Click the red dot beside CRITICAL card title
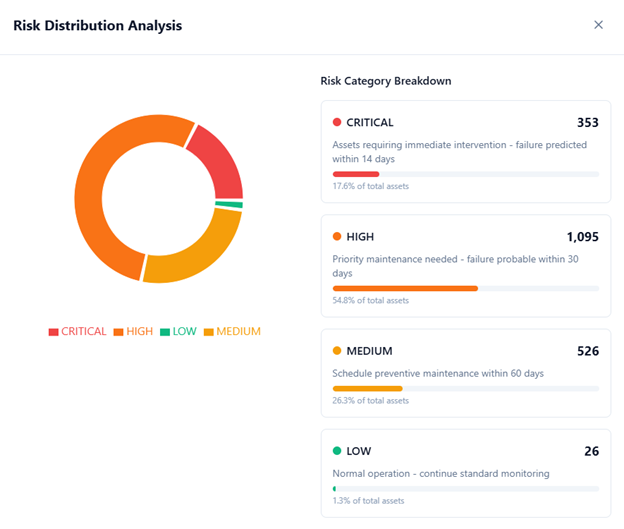Screen dimensions: 624x529 pos(337,123)
